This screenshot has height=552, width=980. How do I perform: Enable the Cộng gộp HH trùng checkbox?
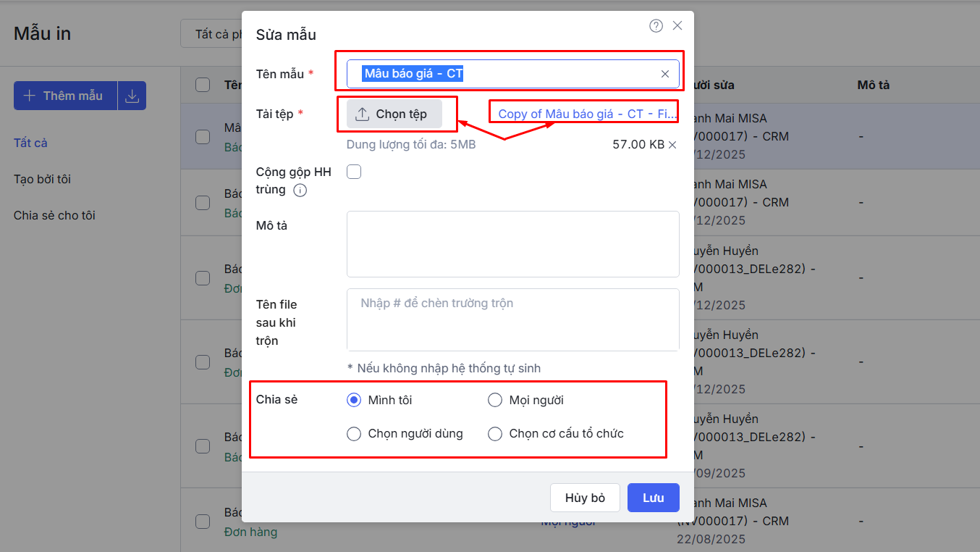point(354,172)
